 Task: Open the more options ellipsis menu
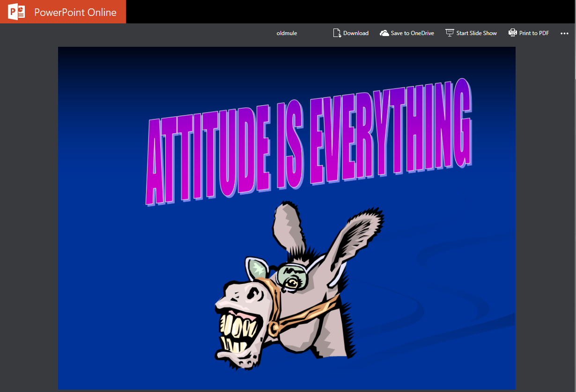(x=564, y=33)
